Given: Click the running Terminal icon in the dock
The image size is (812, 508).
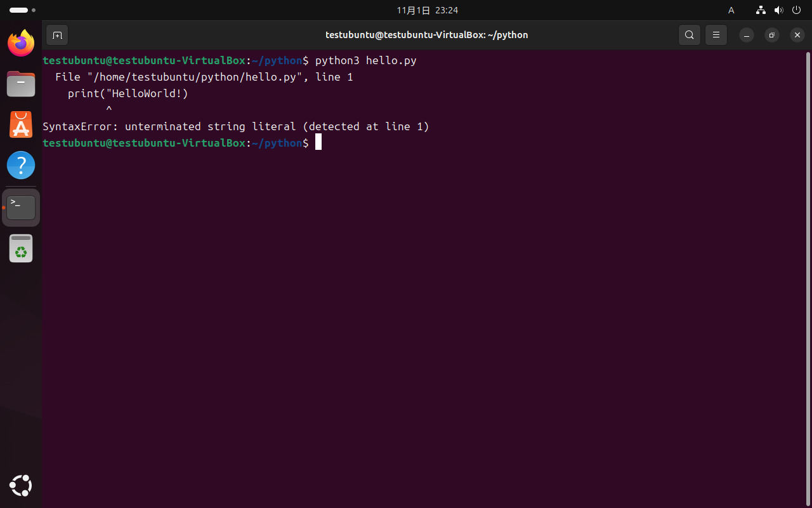Looking at the screenshot, I should [x=21, y=206].
